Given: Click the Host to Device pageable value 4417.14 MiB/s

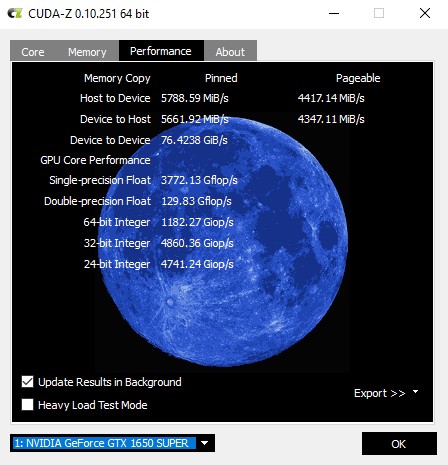Looking at the screenshot, I should coord(331,98).
